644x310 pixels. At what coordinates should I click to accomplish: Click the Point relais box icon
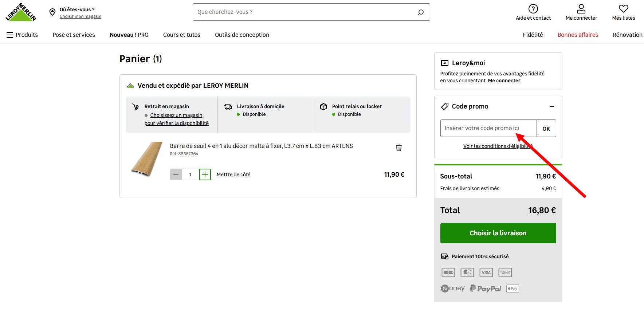tap(323, 107)
